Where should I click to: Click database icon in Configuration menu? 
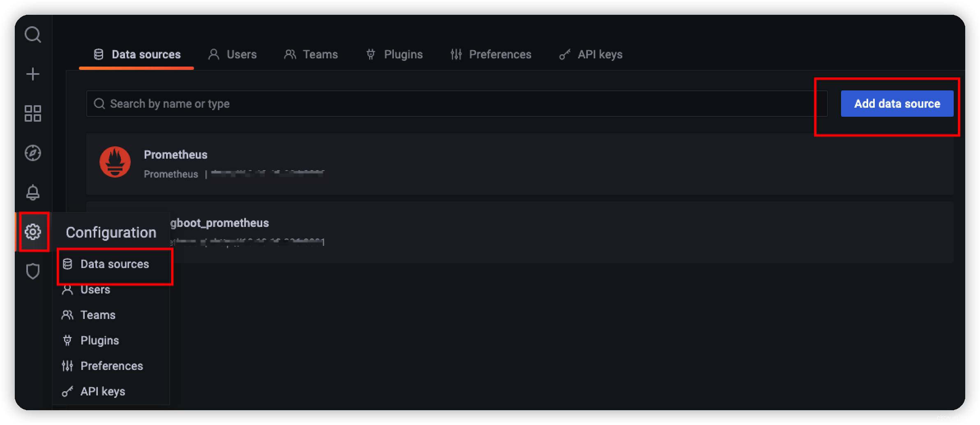click(67, 264)
